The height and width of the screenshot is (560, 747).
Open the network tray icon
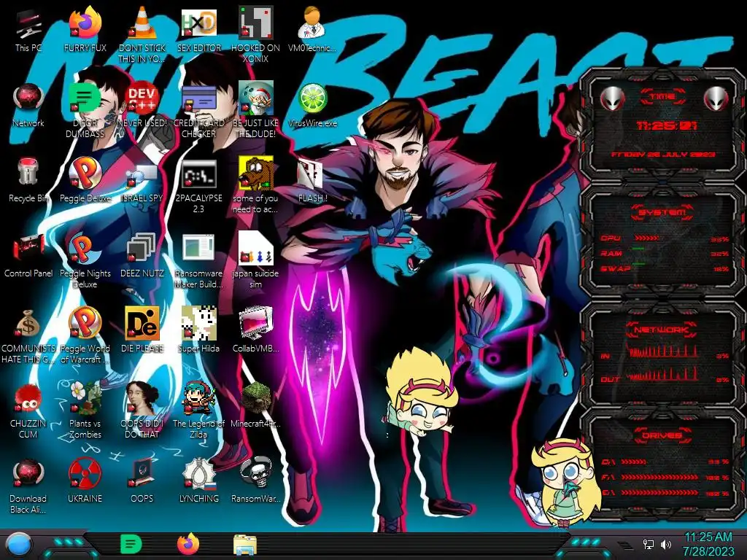pos(649,544)
